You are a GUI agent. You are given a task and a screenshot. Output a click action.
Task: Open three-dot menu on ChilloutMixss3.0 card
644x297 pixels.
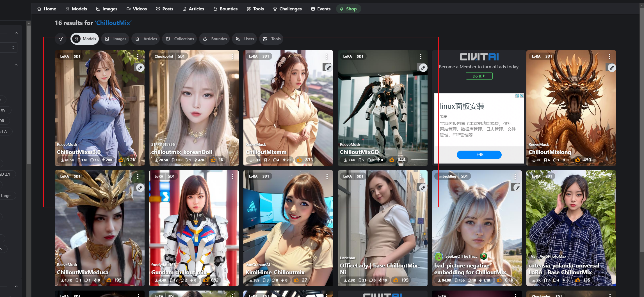point(138,56)
